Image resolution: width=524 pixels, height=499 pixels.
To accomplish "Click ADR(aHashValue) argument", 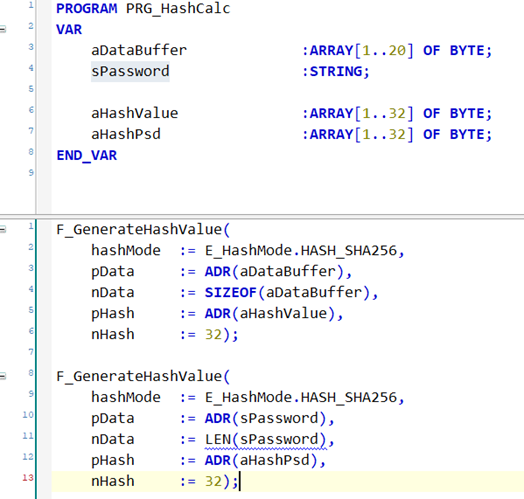I will (270, 314).
